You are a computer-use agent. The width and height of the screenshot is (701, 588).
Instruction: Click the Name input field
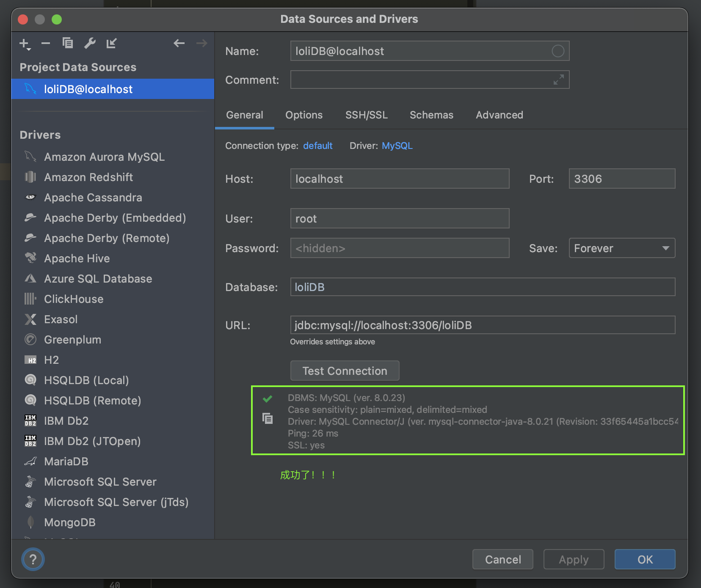[x=430, y=51]
